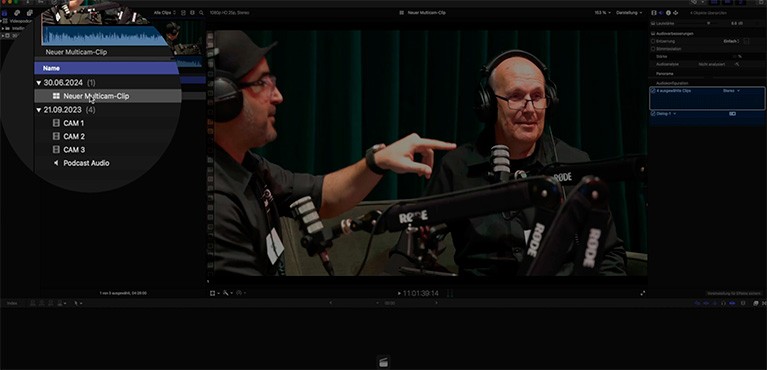Open the Alle Clips filter dropdown
This screenshot has height=370, width=767.
pyautogui.click(x=165, y=13)
